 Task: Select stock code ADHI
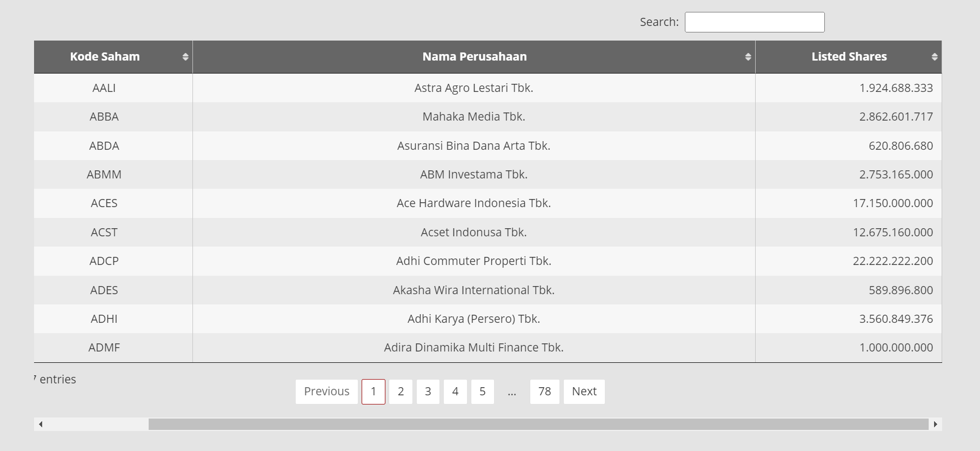click(x=104, y=319)
